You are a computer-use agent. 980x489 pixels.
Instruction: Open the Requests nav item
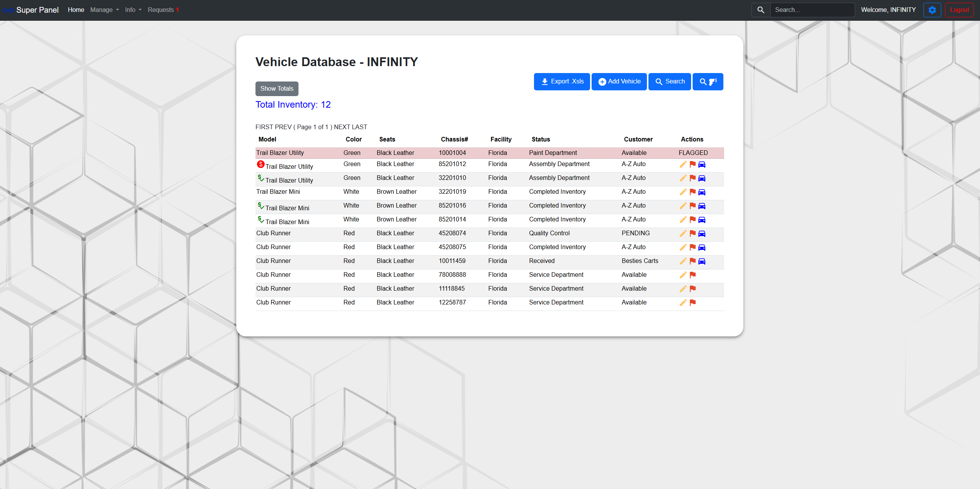(x=163, y=10)
